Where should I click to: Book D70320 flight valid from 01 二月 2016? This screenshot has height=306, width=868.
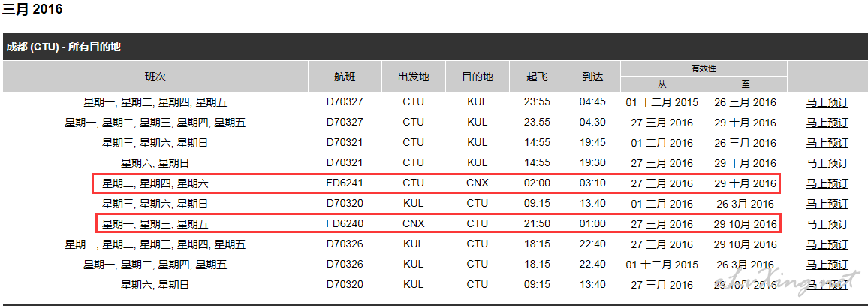[x=827, y=204]
